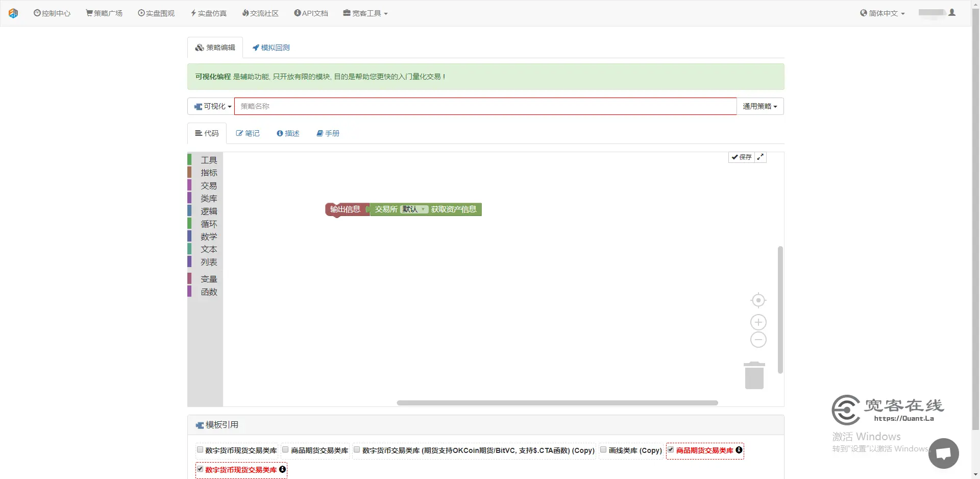
Task: Click the trash bin icon on the canvas
Action: (754, 375)
